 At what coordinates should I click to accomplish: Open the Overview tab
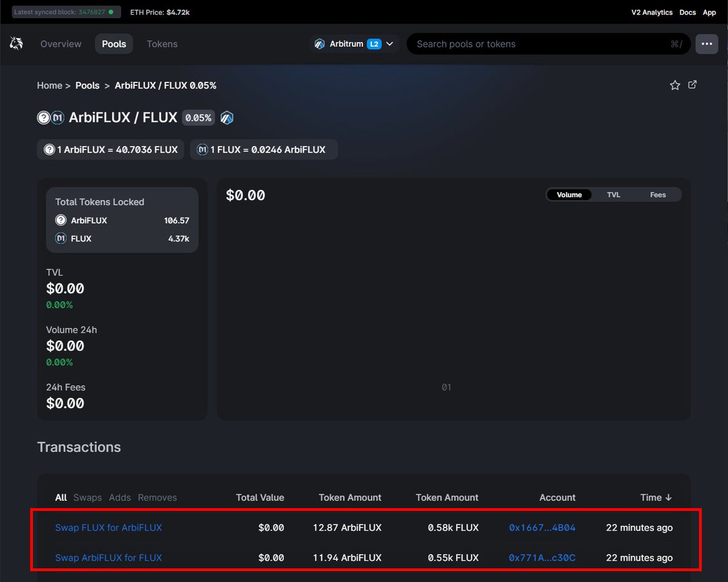(x=61, y=44)
